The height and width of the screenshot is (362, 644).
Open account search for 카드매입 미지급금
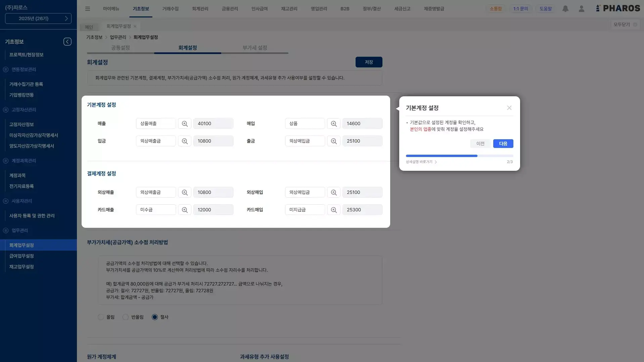pos(333,210)
